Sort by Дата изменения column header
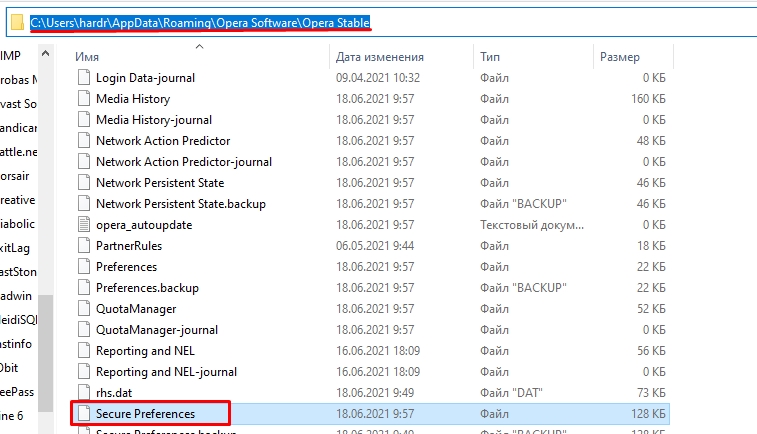Viewport: 757px width, 434px height. [x=380, y=57]
